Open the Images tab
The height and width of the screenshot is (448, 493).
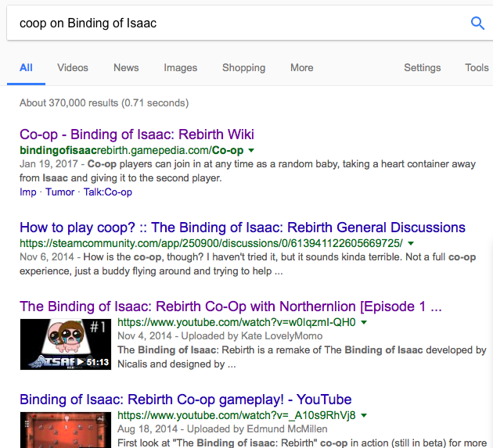[181, 67]
